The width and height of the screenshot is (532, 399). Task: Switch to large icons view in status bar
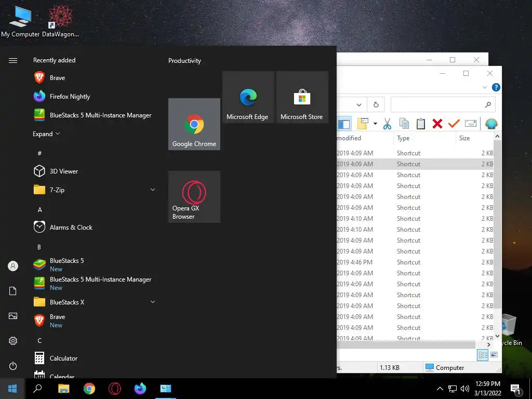(495, 355)
